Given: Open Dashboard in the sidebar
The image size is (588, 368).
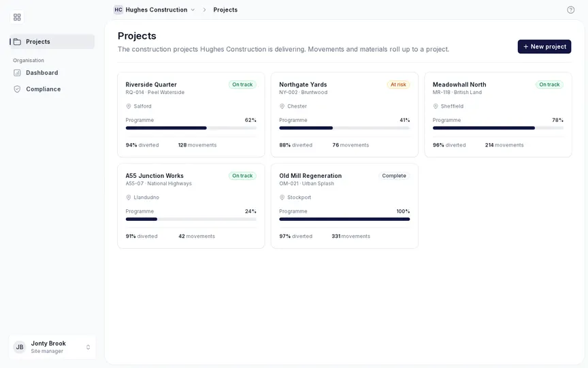Looking at the screenshot, I should (x=52, y=73).
